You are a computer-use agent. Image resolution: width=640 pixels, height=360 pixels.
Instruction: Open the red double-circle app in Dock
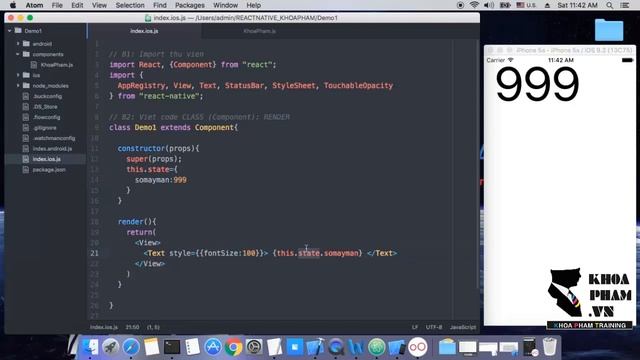[x=418, y=347]
